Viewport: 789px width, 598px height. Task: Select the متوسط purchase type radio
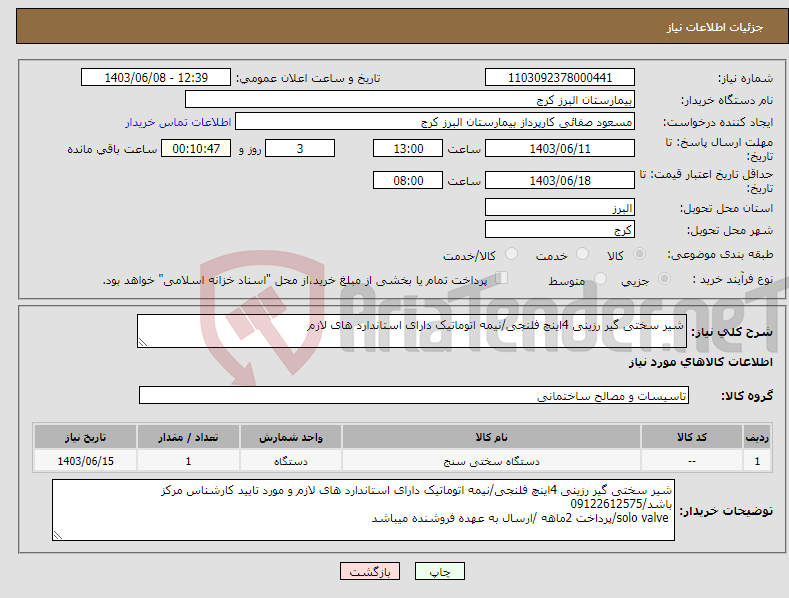point(600,278)
